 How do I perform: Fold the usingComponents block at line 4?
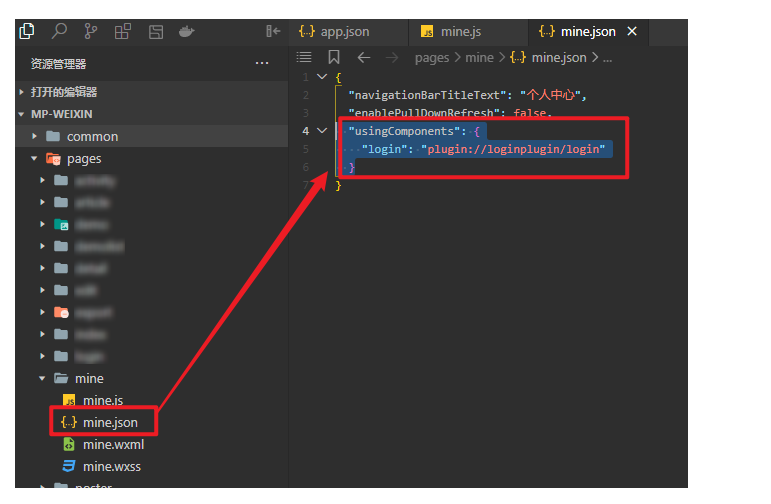coord(322,131)
